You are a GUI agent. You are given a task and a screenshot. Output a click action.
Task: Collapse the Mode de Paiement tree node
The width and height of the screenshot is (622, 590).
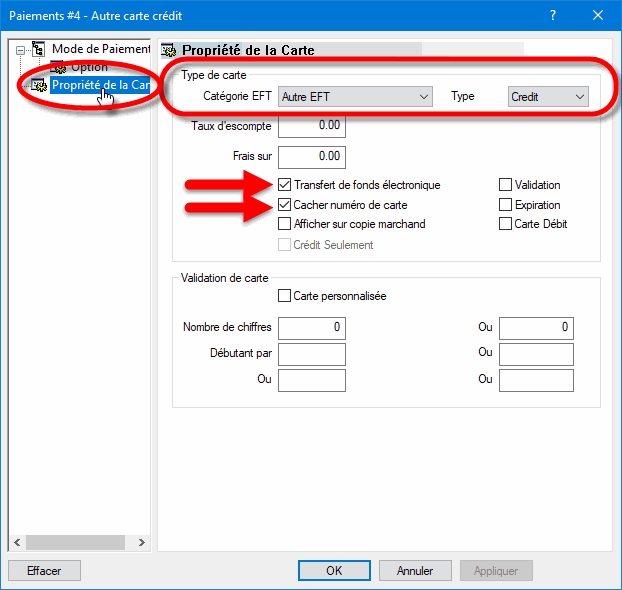[x=18, y=49]
